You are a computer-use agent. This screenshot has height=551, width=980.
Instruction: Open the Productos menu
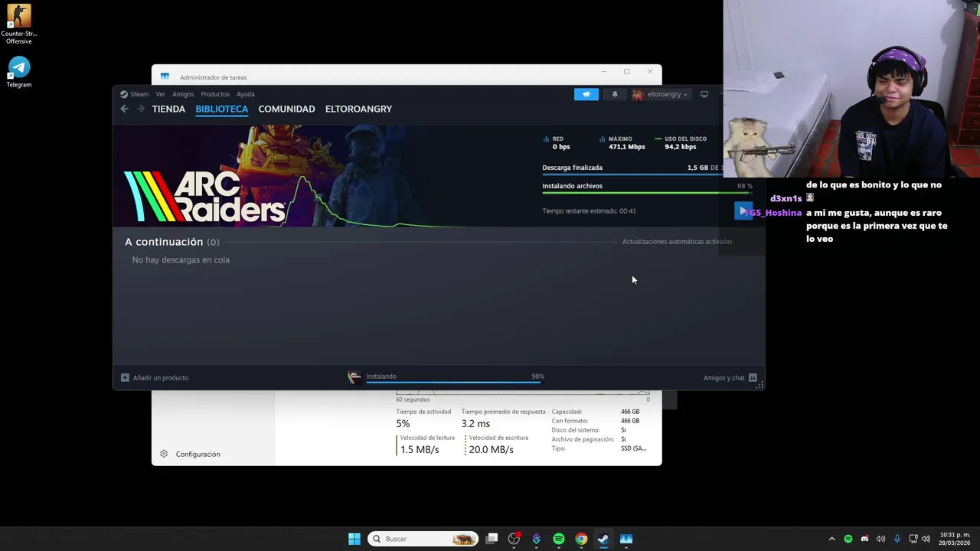[215, 94]
